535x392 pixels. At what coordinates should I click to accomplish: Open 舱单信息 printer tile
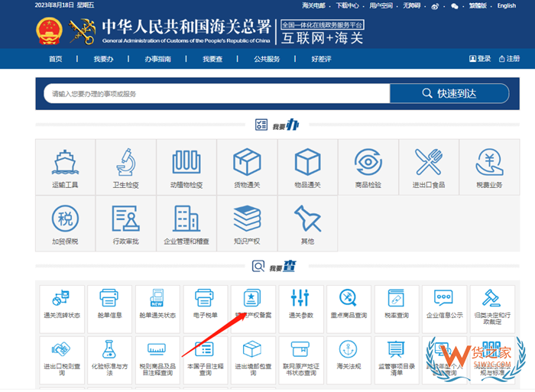coord(109,309)
